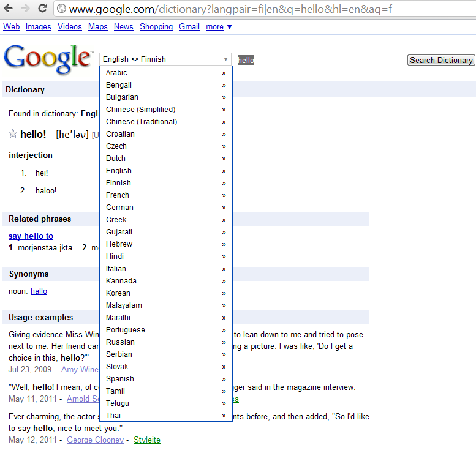Click into the hello search field
This screenshot has height=453, width=476.
tap(320, 60)
